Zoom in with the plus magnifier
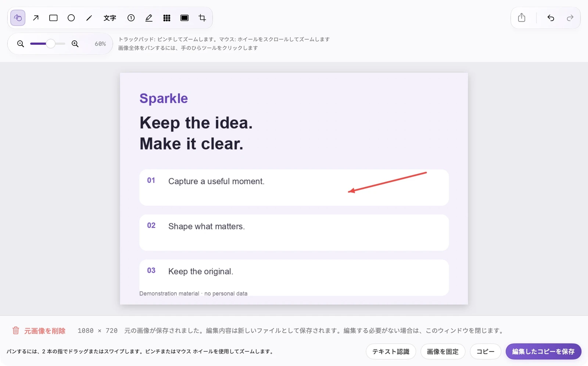The height and width of the screenshot is (366, 588). point(75,44)
